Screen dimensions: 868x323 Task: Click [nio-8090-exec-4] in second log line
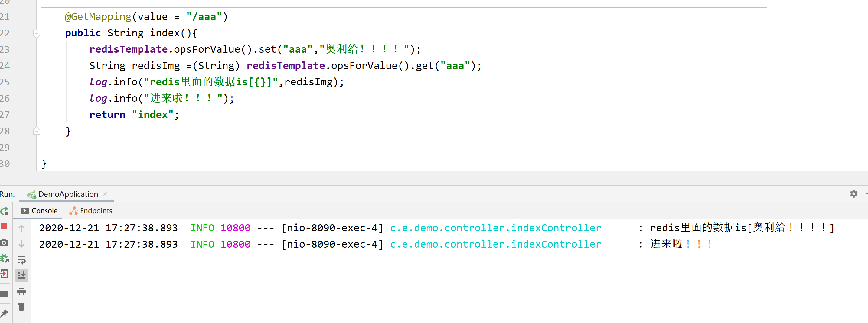(x=333, y=244)
